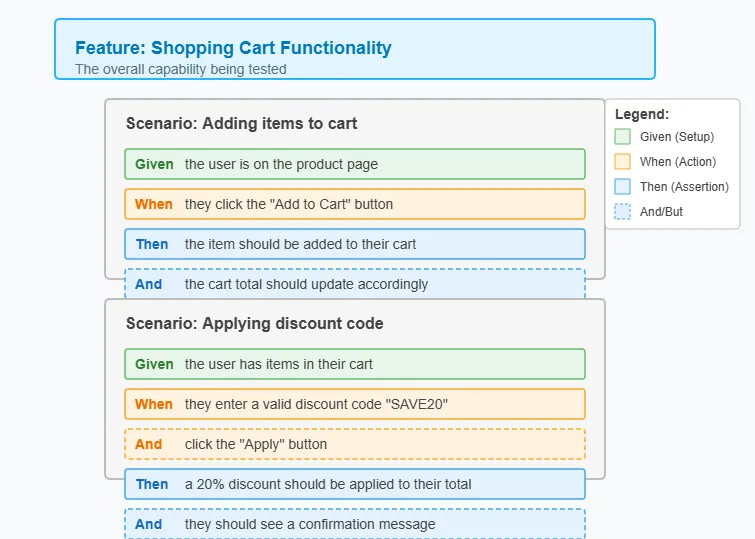
Task: Select the "Scenario: Applying discount code" title
Action: 255,323
